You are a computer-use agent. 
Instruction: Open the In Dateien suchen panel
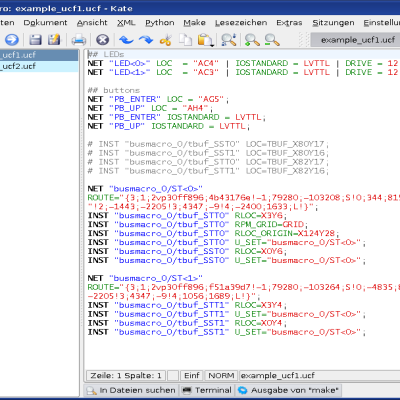click(x=131, y=390)
